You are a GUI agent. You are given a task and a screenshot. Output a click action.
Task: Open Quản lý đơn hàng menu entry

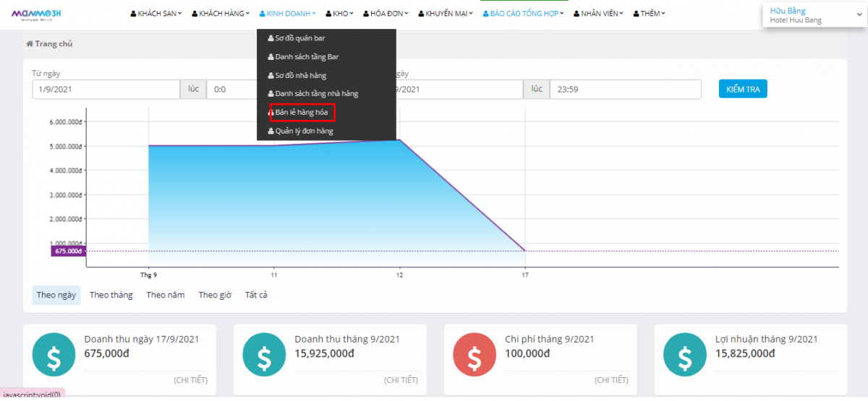click(x=304, y=131)
